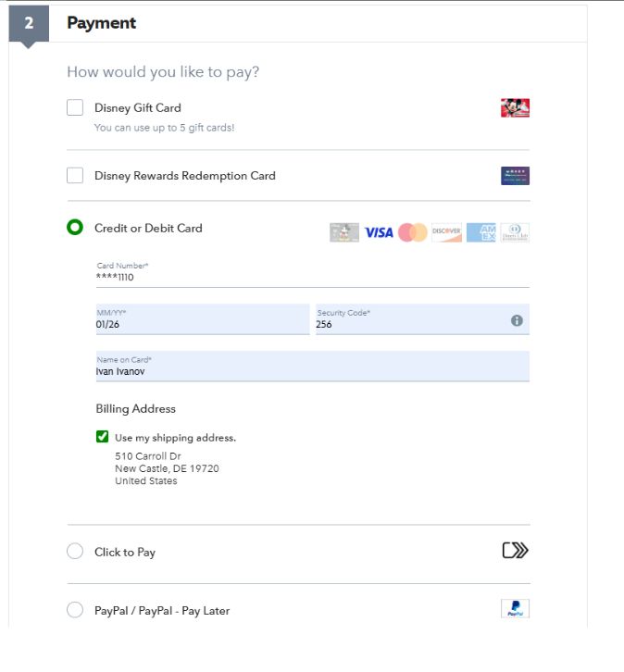The width and height of the screenshot is (624, 672).
Task: Click the Mastercard logo
Action: 413,232
